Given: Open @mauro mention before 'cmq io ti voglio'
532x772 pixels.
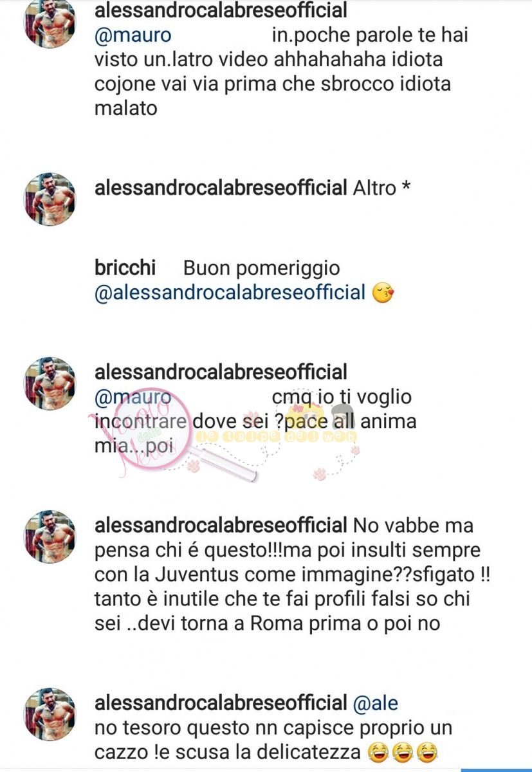Looking at the screenshot, I should tap(133, 397).
